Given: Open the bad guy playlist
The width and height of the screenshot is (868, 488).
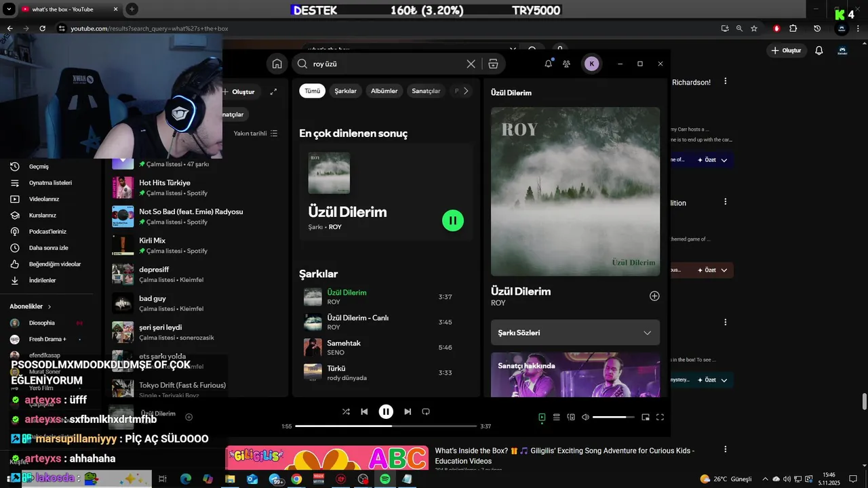Looking at the screenshot, I should click(x=197, y=303).
